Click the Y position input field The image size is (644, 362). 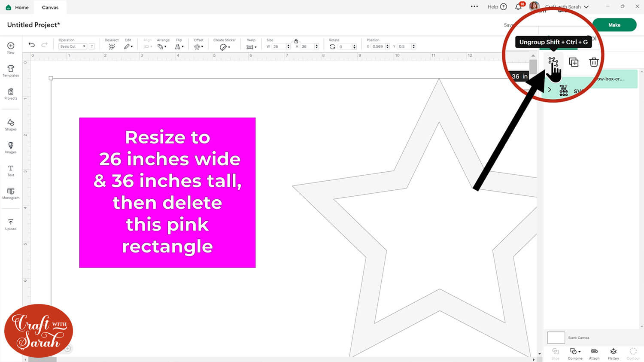pyautogui.click(x=404, y=46)
